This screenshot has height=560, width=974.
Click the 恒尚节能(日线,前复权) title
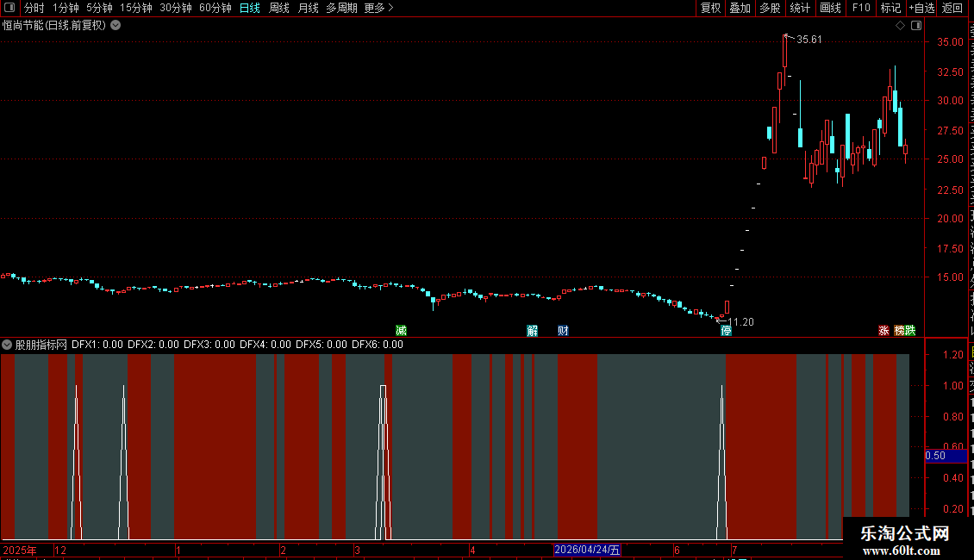pyautogui.click(x=54, y=26)
